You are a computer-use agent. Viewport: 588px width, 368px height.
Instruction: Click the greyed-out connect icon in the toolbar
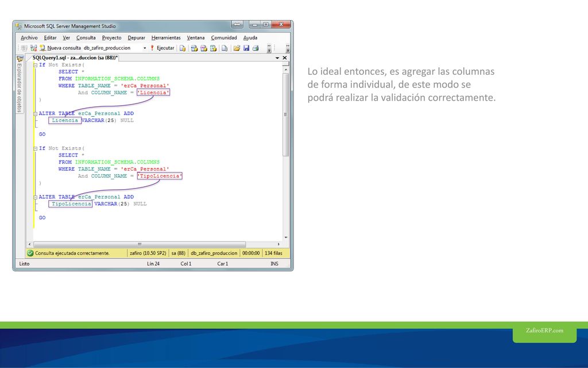point(24,48)
